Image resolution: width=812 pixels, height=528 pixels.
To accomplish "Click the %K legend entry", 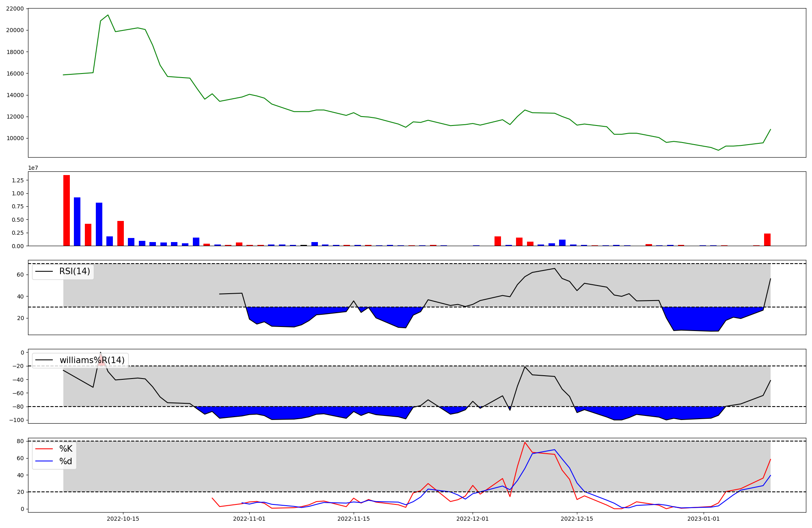I will (x=66, y=449).
